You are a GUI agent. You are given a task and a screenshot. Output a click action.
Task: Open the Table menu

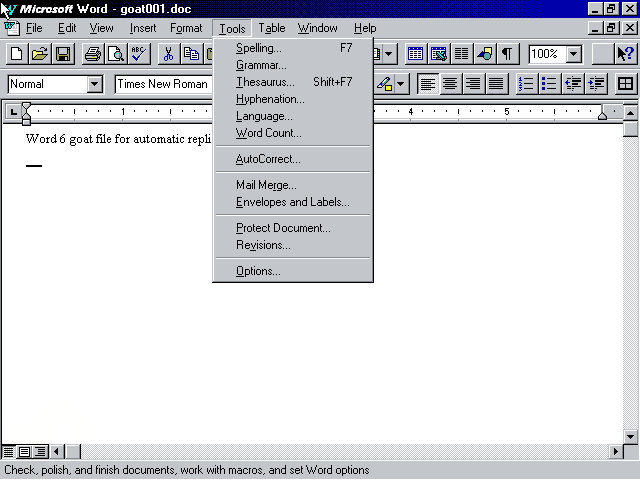click(x=271, y=28)
